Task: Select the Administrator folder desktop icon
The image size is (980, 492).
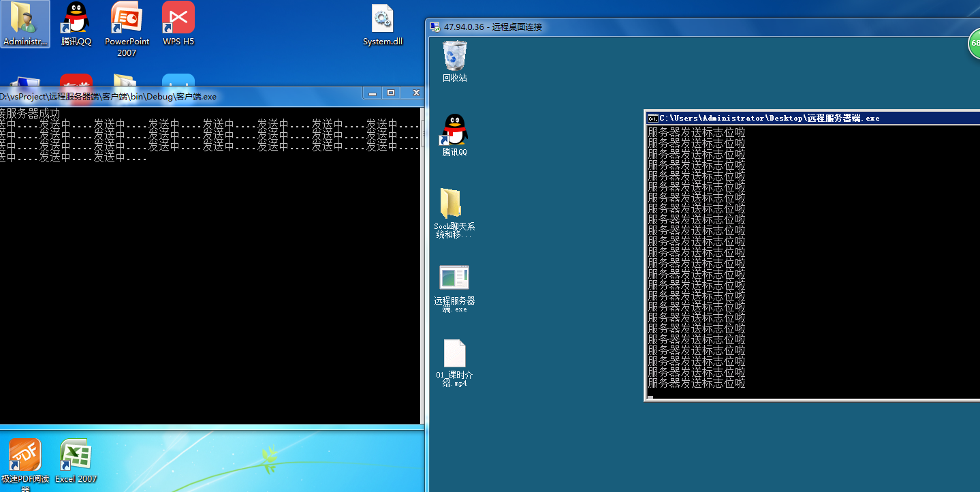Action: click(x=25, y=24)
